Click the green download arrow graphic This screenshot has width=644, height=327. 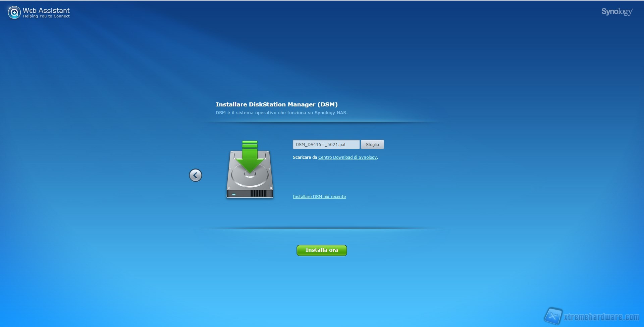pos(250,156)
